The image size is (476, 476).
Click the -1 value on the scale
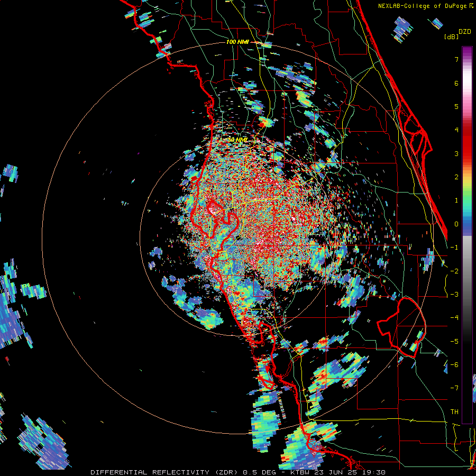coord(454,248)
